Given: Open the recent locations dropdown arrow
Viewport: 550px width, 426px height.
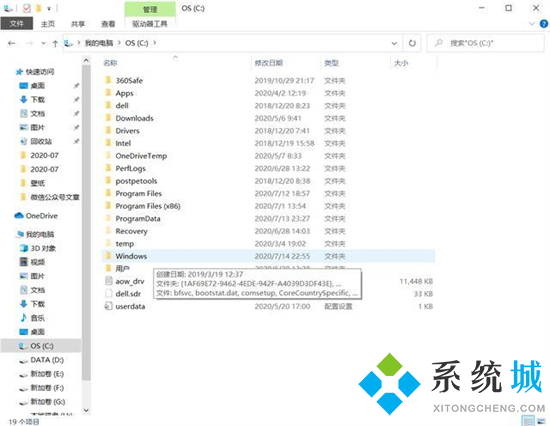Looking at the screenshot, I should click(43, 43).
